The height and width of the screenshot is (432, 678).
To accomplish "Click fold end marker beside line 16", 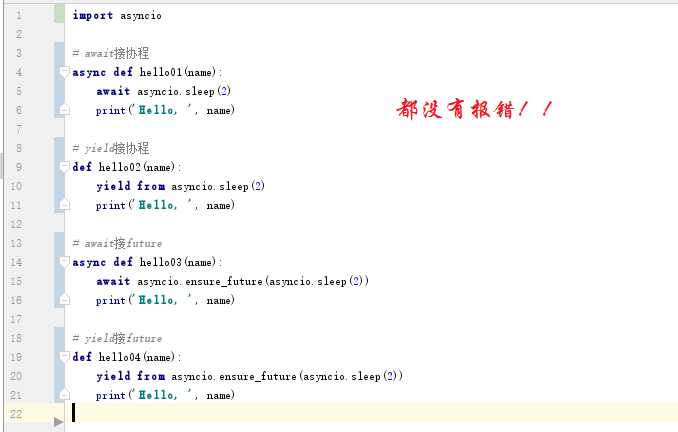I will point(64,300).
